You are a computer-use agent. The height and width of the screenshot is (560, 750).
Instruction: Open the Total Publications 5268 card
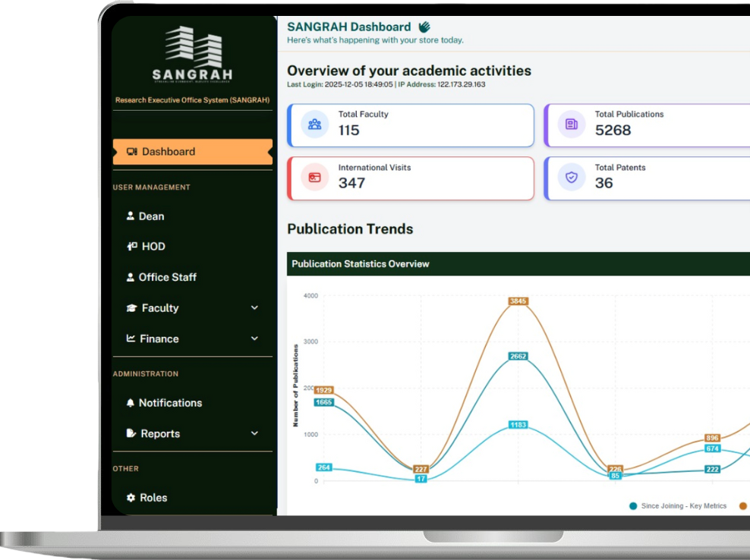pyautogui.click(x=647, y=125)
